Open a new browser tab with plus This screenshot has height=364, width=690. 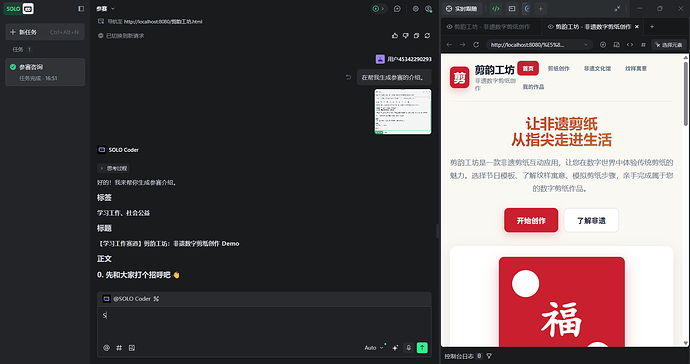click(652, 27)
